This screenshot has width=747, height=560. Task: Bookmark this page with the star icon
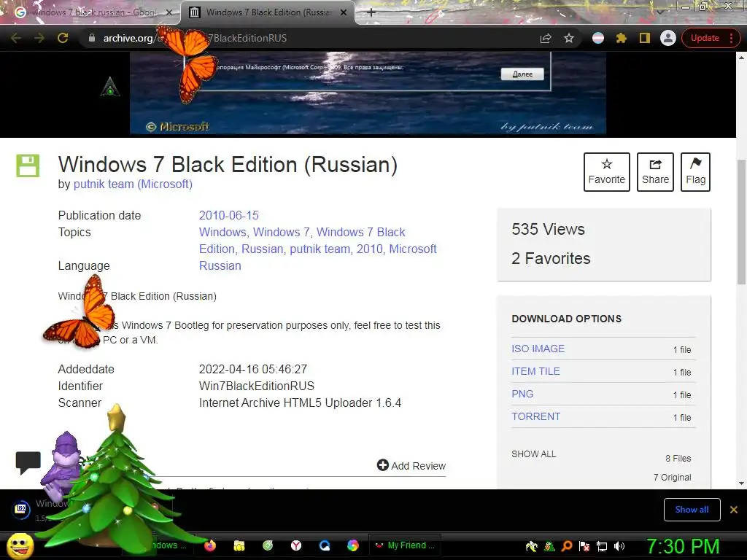pos(569,38)
